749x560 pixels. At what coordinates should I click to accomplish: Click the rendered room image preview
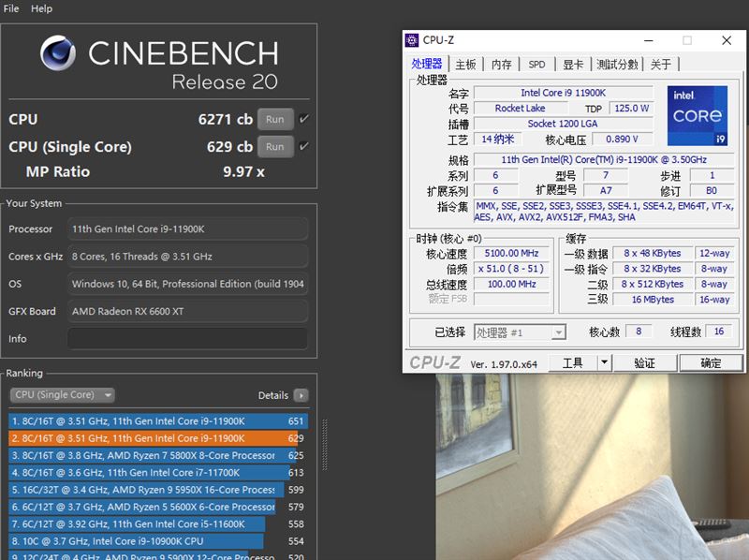pos(592,466)
